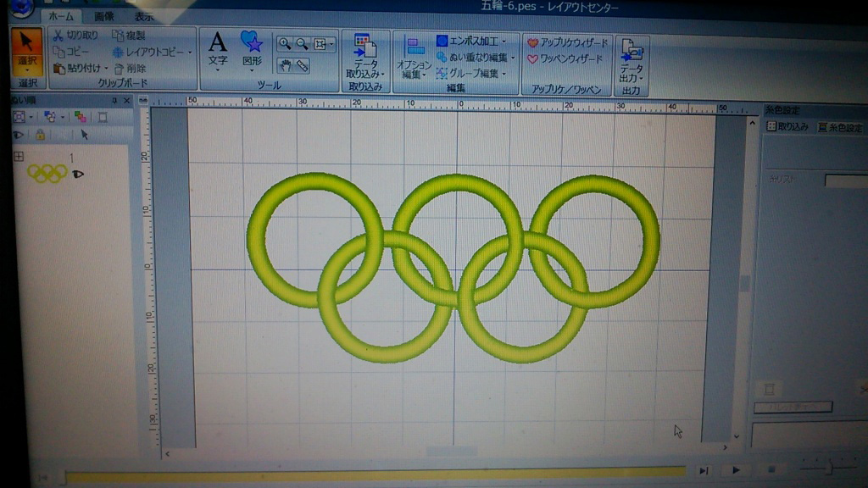Click the 貼り付け paste command
The height and width of the screenshot is (488, 868).
pyautogui.click(x=77, y=68)
